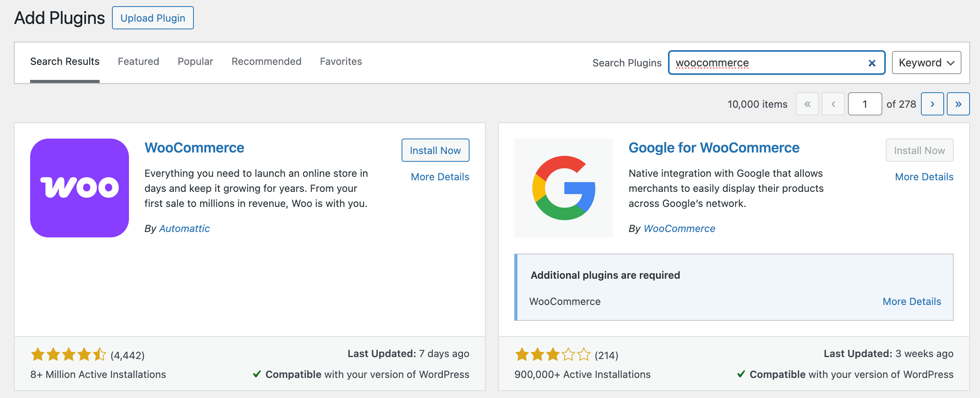Click the WooCommerce star rating

[68, 354]
